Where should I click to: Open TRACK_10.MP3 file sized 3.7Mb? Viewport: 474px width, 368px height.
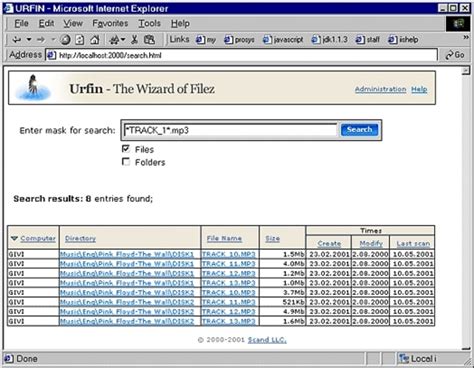click(229, 293)
